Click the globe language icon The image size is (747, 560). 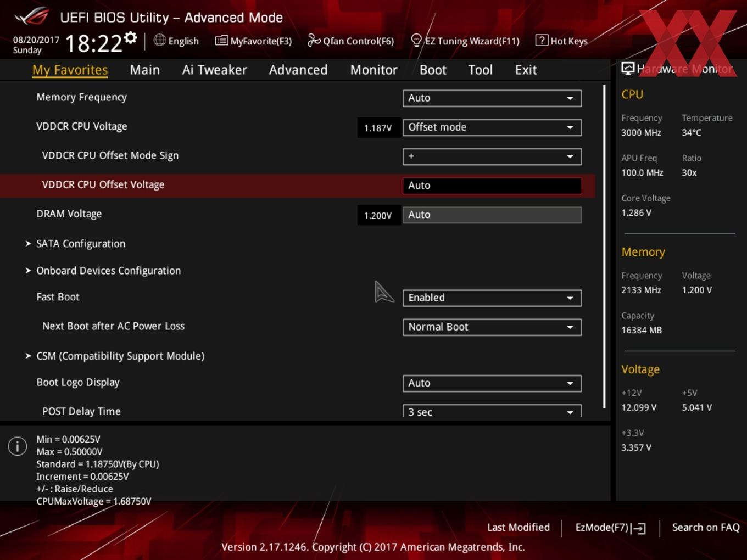(159, 40)
